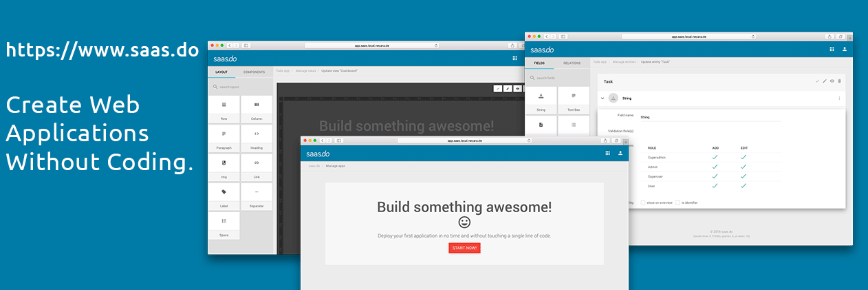868x290 pixels.
Task: Switch to the RELATIONS tab
Action: tap(572, 63)
